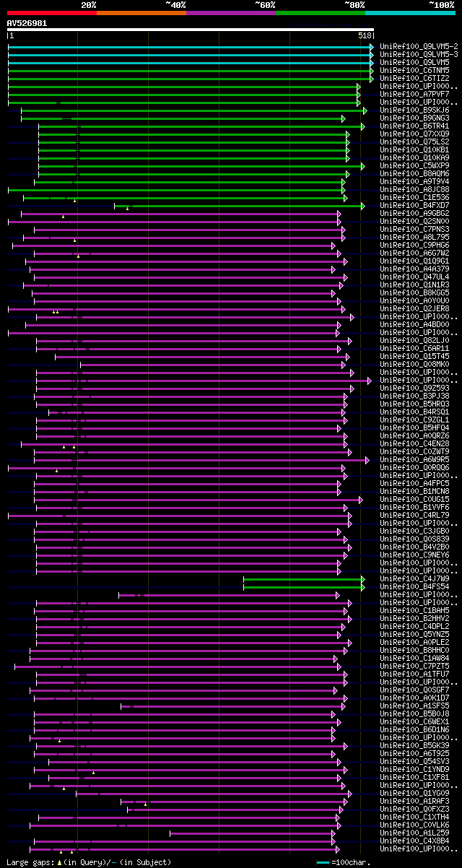Click the hit label UniRef100_C4J7W9
The height and width of the screenshot is (868, 462).
click(415, 578)
